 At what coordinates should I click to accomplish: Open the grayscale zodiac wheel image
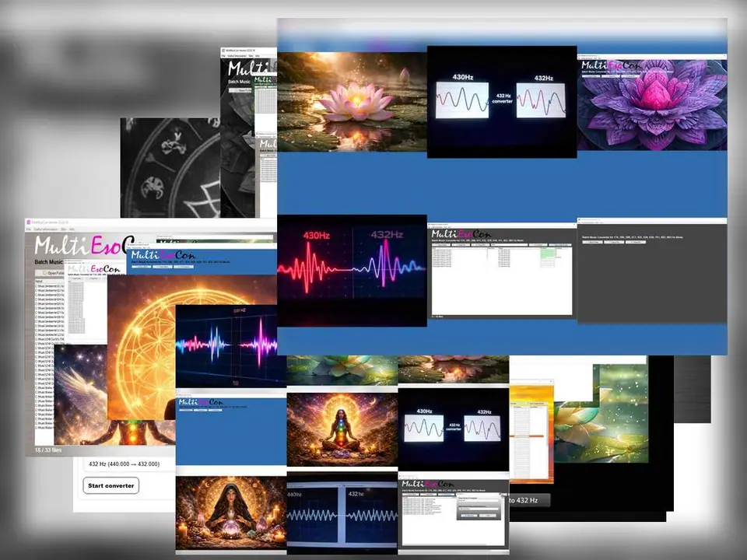coord(170,167)
